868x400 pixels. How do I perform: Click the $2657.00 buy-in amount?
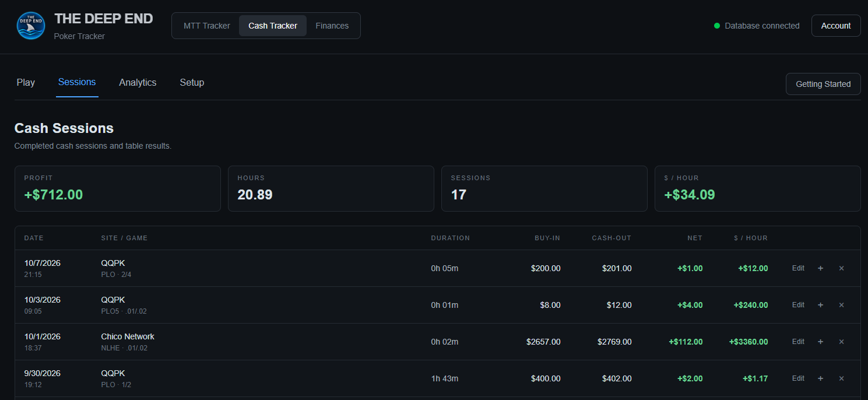tap(543, 342)
